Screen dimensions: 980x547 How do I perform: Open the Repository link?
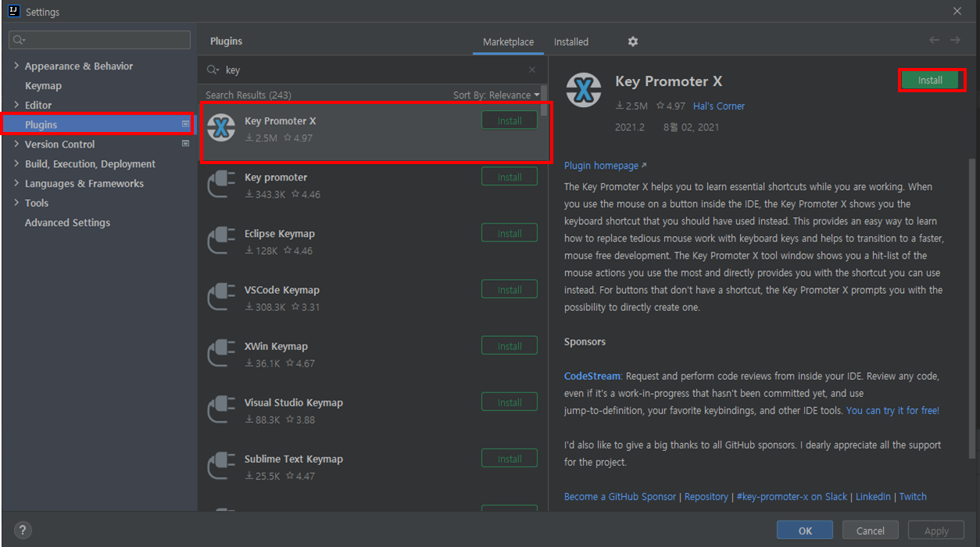click(706, 496)
